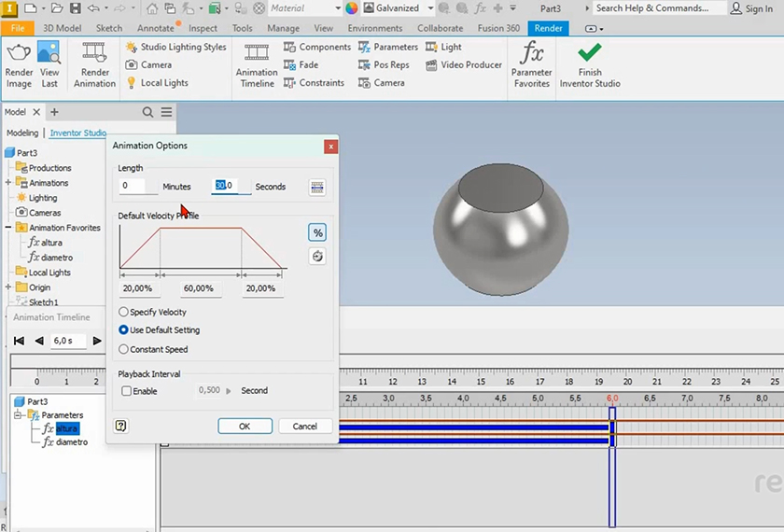Select the Constant Speed option
Image resolution: width=784 pixels, height=532 pixels.
click(124, 349)
